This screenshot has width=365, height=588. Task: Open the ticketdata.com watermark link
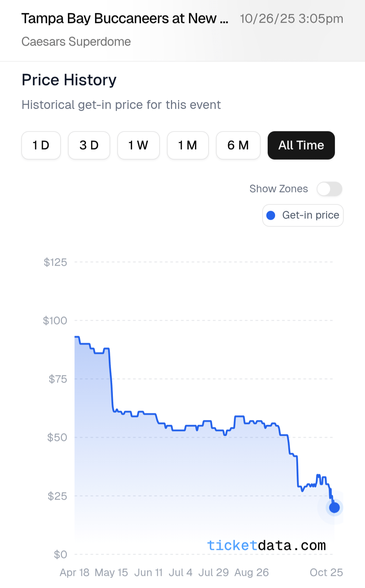[266, 545]
